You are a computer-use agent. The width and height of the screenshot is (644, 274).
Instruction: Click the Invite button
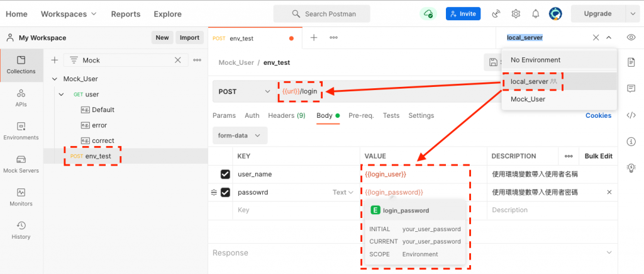[464, 14]
